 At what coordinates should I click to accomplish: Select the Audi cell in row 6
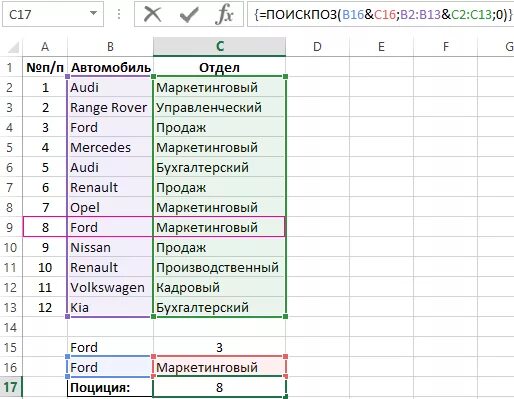[x=110, y=167]
